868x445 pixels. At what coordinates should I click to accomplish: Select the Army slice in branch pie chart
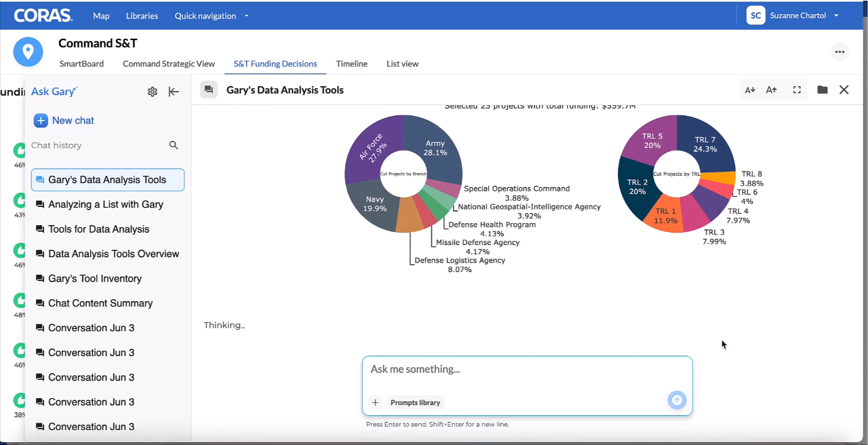[435, 148]
